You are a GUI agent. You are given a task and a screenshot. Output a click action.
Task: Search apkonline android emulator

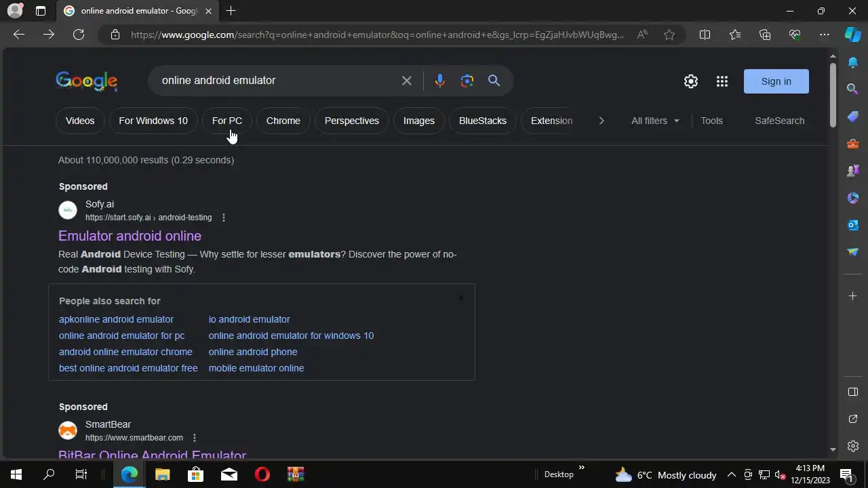pyautogui.click(x=116, y=319)
